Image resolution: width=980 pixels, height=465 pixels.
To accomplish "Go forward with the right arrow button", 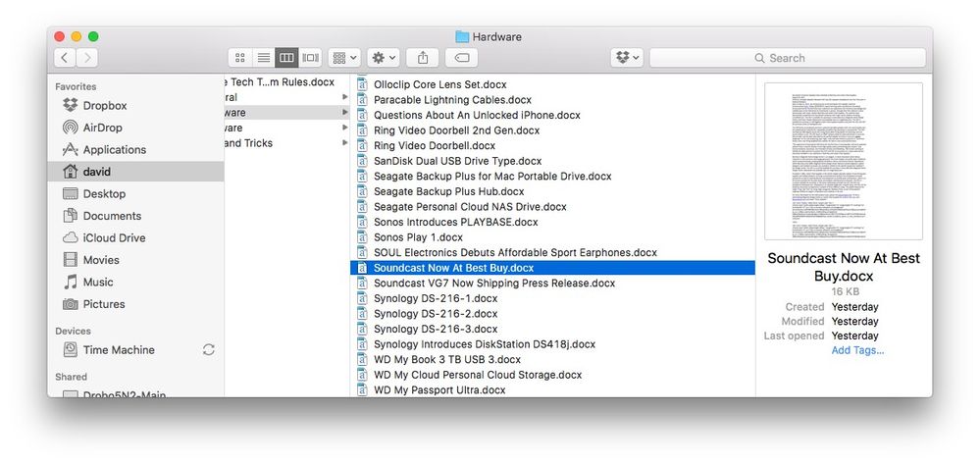I will pos(87,58).
